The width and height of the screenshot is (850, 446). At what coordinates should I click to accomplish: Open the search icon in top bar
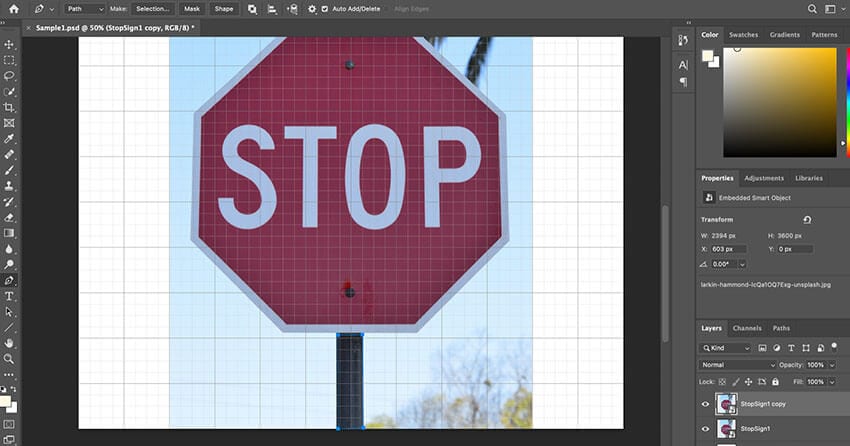click(x=812, y=9)
